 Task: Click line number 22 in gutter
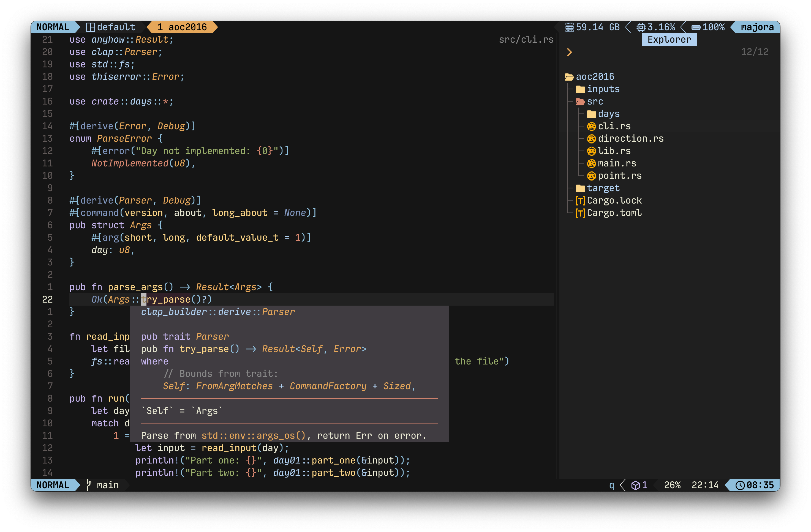point(47,299)
